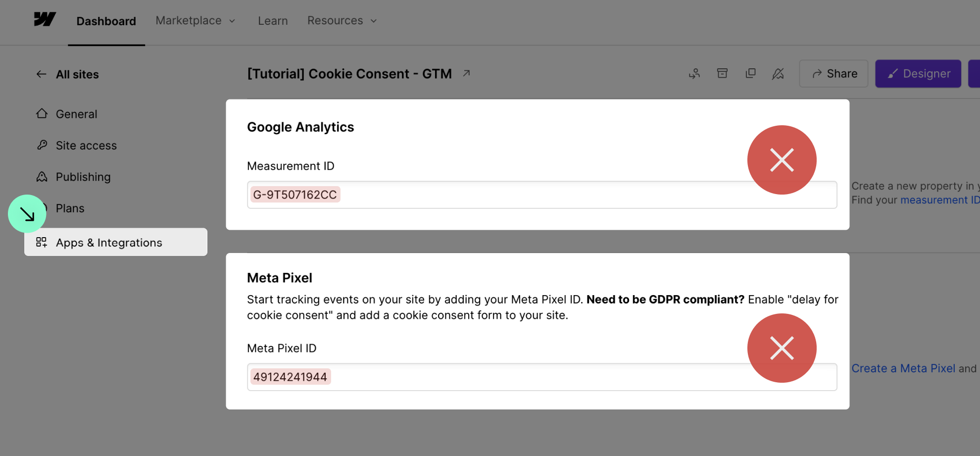Click the Webflow logo icon
980x456 pixels.
pos(45,20)
